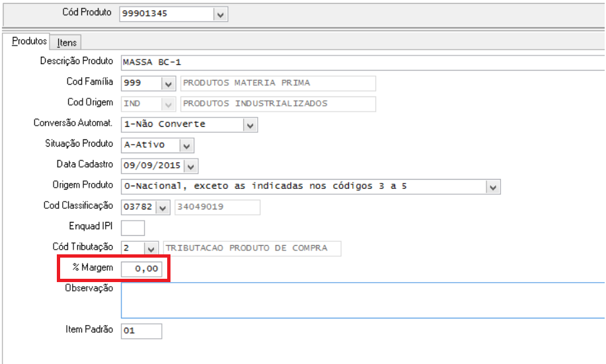Expand the Origem Produto dropdown list
This screenshot has height=364, width=606.
[x=492, y=187]
